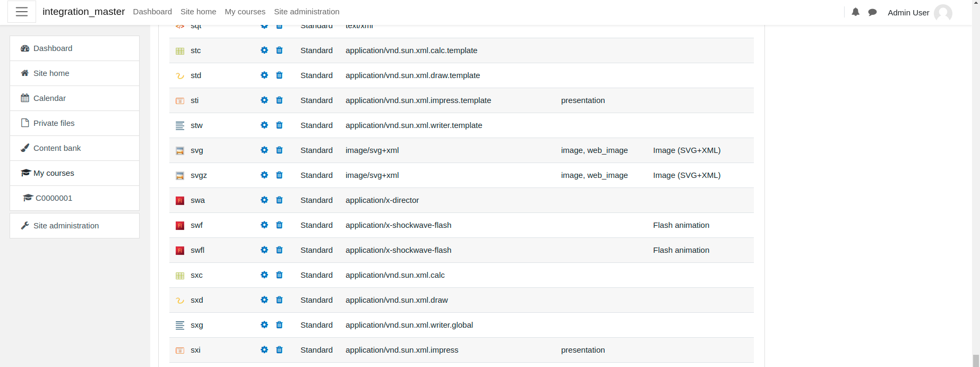Delete the swf file type

(x=279, y=225)
